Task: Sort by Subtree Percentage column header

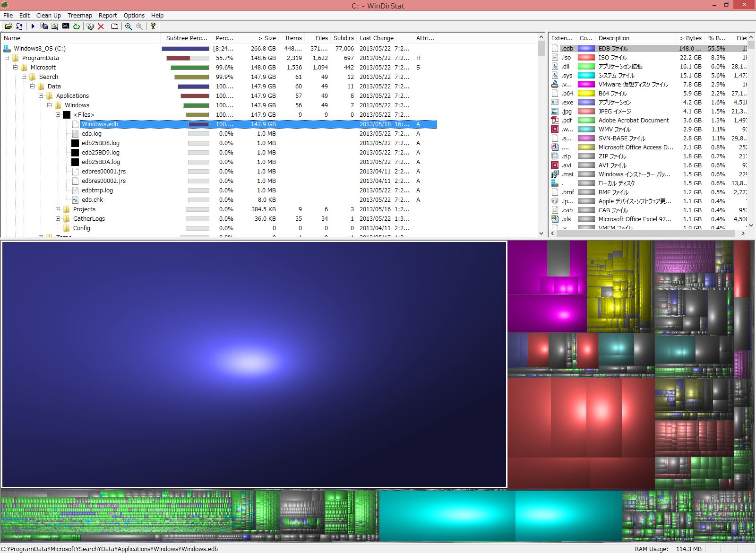Action: click(x=186, y=38)
